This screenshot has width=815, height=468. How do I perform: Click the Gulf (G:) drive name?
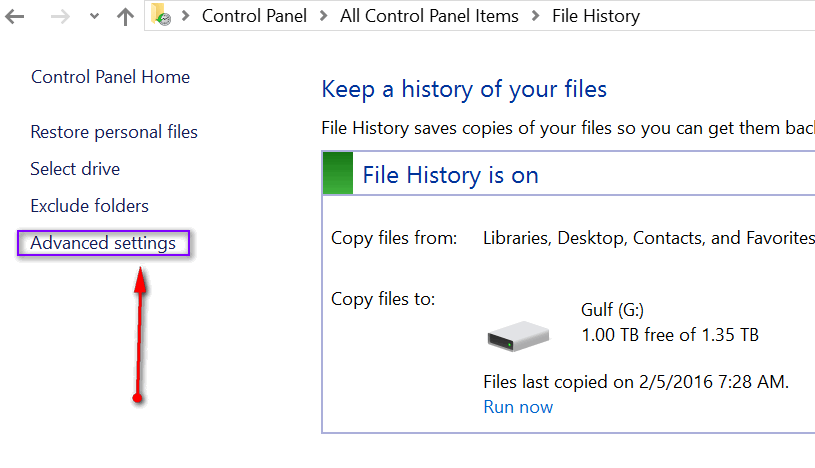612,310
